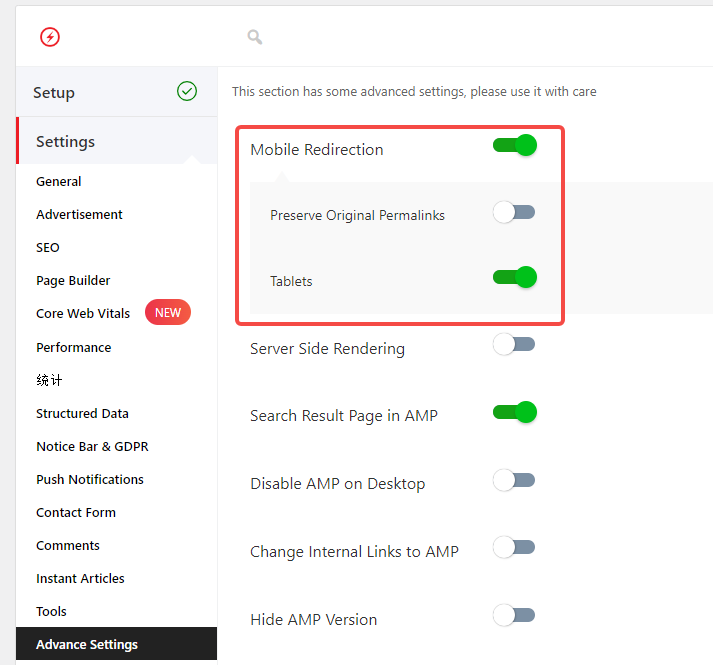
Task: Enable Preserve Original Permalinks switch
Action: (515, 212)
